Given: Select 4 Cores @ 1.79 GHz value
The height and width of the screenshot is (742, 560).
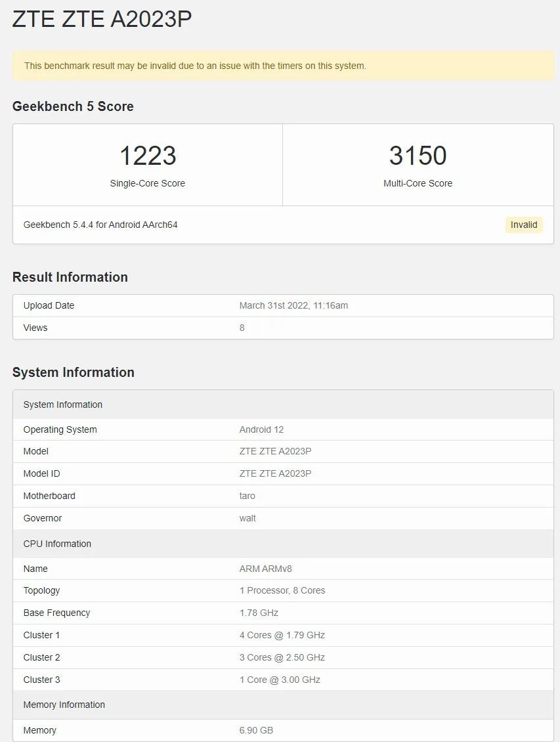Looking at the screenshot, I should click(282, 635).
